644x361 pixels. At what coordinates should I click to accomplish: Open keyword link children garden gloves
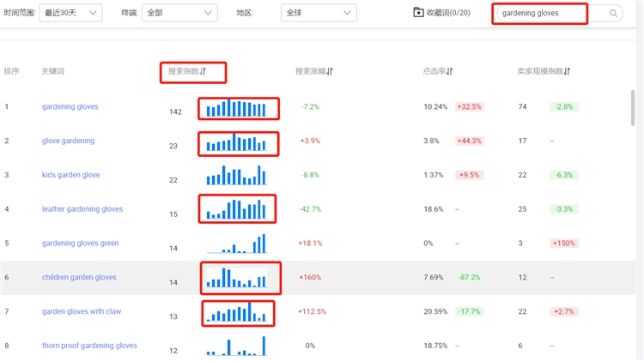pos(79,277)
